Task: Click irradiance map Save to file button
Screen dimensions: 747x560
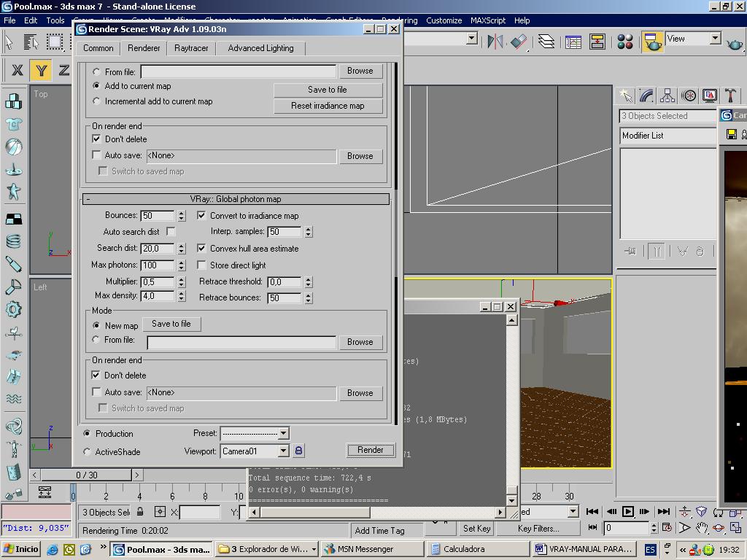Action: tap(328, 90)
